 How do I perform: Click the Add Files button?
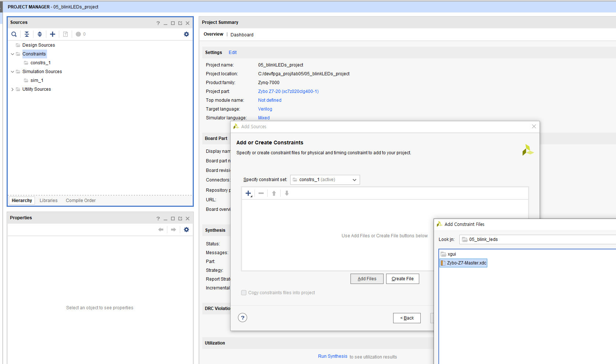click(367, 279)
